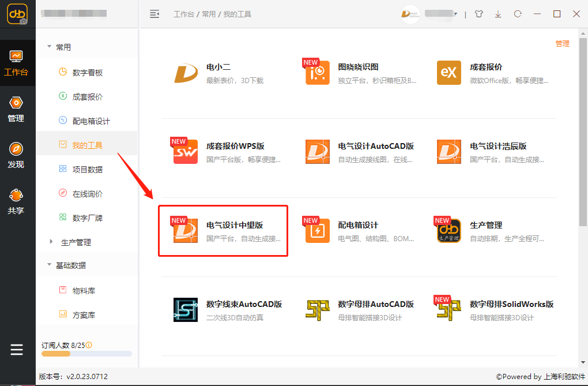Select 方案库 in the sidebar
Viewport: 588px width, 386px height.
pyautogui.click(x=86, y=314)
